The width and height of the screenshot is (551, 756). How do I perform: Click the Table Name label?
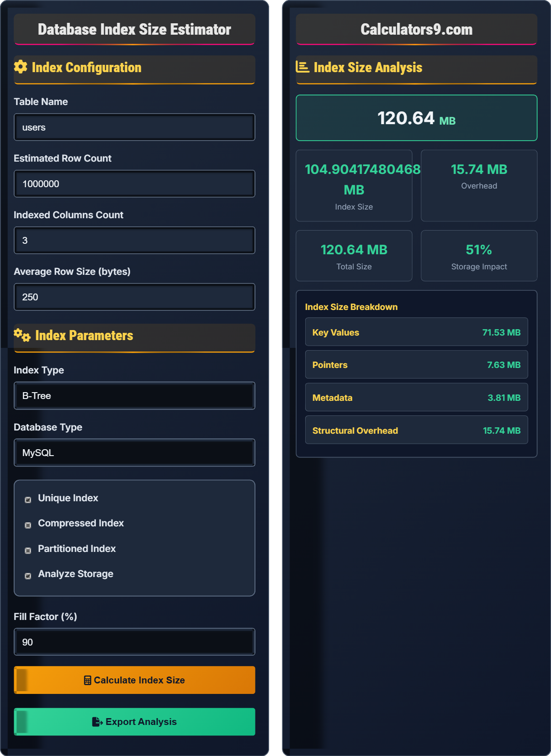pos(41,102)
